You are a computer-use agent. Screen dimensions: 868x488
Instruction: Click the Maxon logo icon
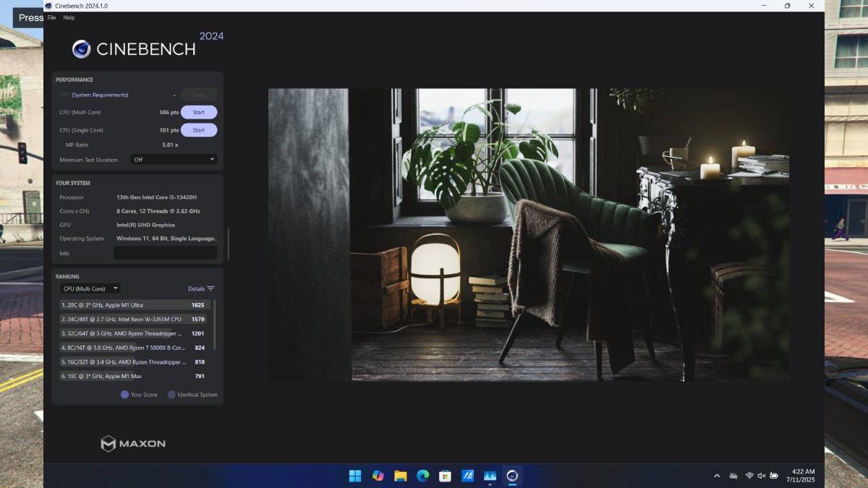[108, 443]
